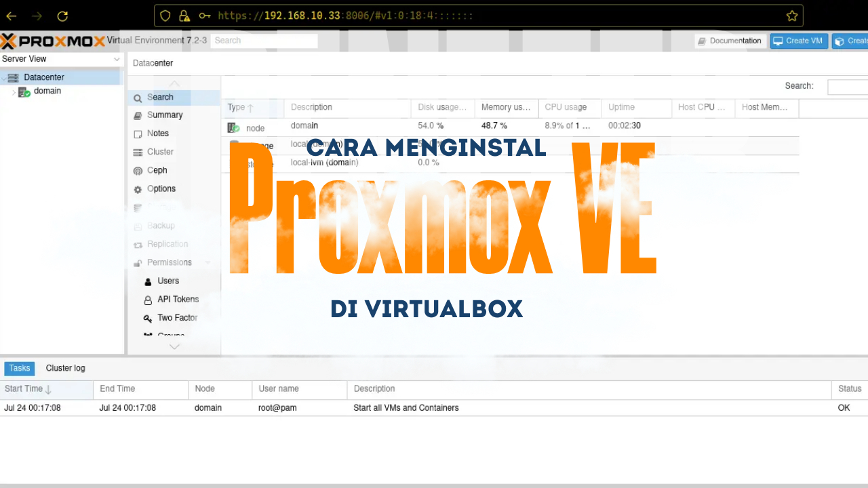868x488 pixels.
Task: Open the Ceph menu item
Action: [x=174, y=171]
